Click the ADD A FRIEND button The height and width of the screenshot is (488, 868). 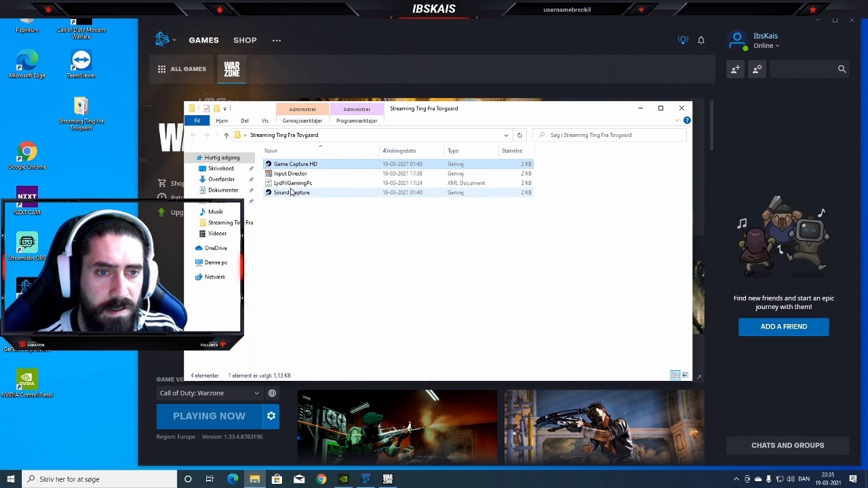783,327
